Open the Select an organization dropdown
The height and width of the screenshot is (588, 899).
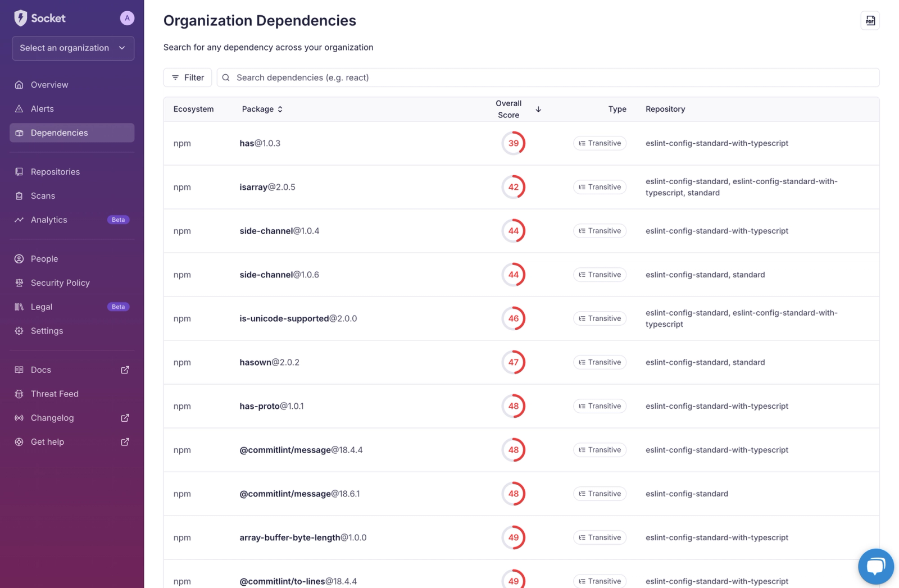pyautogui.click(x=73, y=48)
